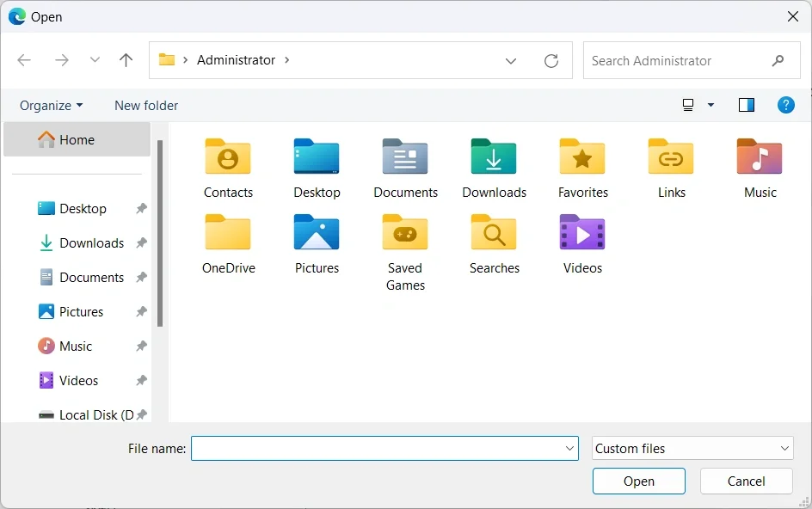Go back with the left arrow
The image size is (812, 509).
click(x=24, y=60)
